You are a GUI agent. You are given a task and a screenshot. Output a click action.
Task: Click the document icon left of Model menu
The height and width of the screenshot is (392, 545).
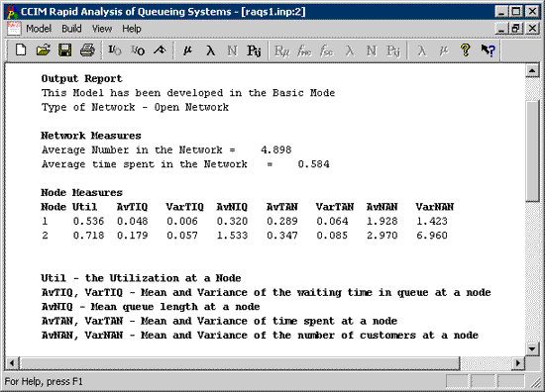pyautogui.click(x=14, y=29)
